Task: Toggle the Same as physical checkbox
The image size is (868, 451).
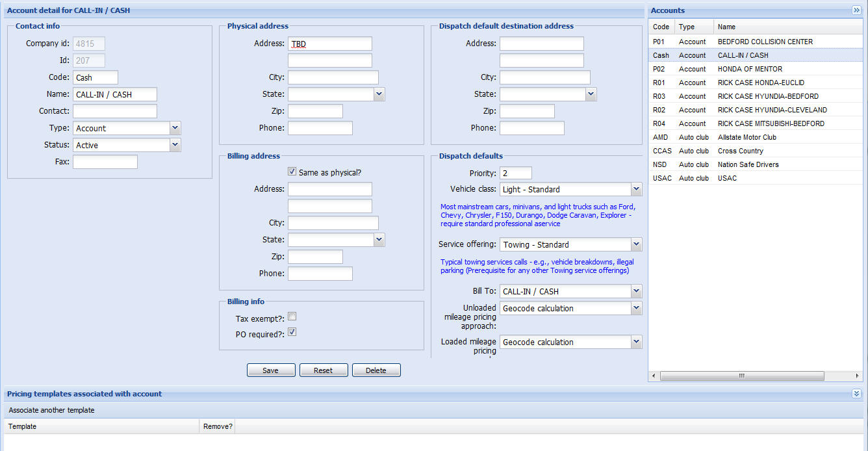Action: click(292, 172)
